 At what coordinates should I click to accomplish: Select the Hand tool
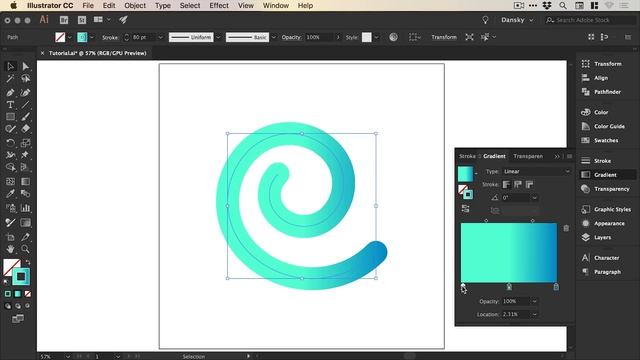[x=10, y=249]
